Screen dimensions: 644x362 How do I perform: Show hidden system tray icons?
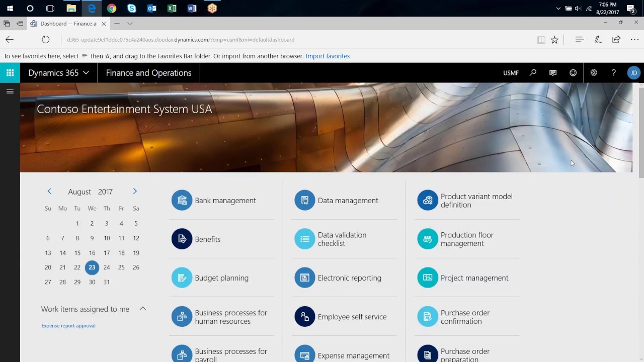558,9
